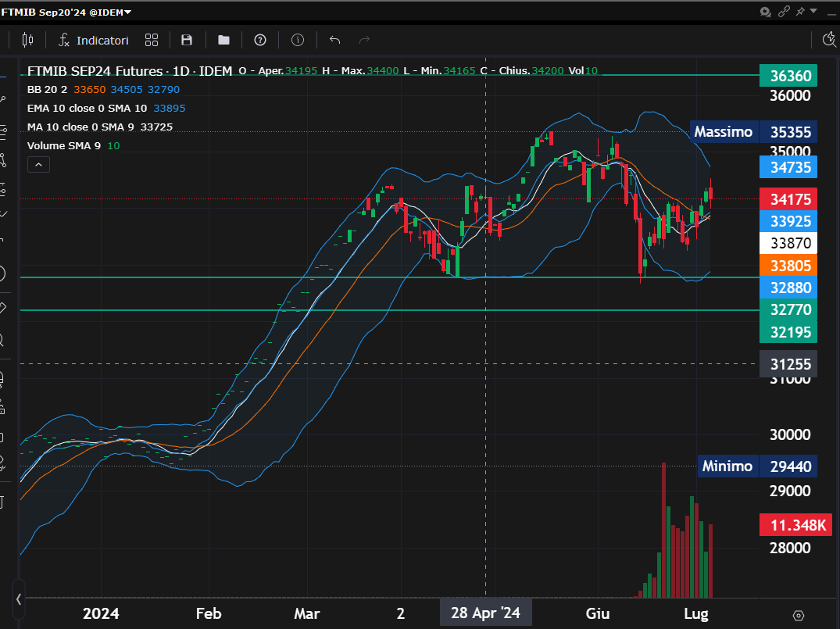Expand the left drawing toolbar side arrow

tap(17, 600)
